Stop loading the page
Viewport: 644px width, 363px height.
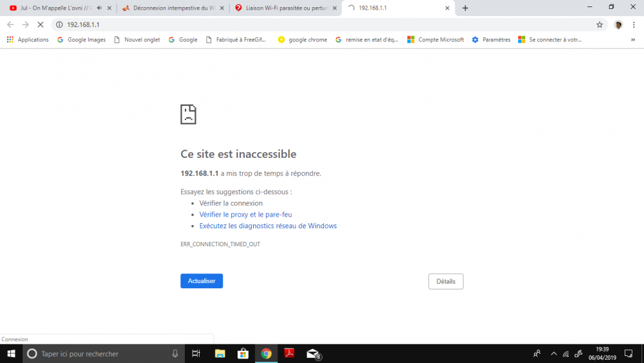(40, 25)
